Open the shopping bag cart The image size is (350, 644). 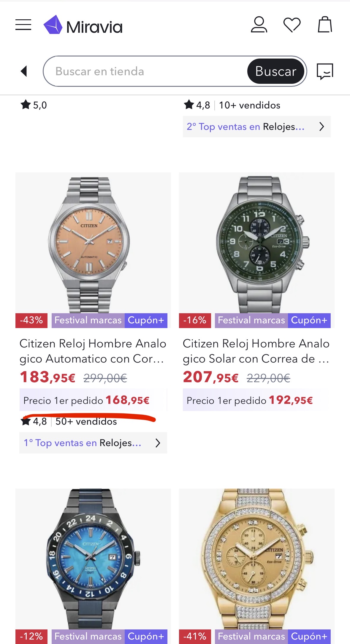[x=325, y=25]
